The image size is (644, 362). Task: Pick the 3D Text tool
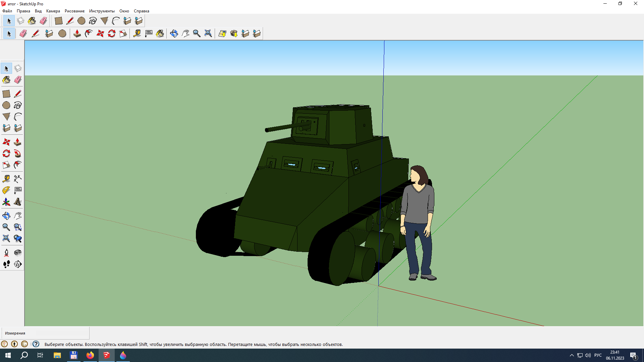pyautogui.click(x=18, y=202)
